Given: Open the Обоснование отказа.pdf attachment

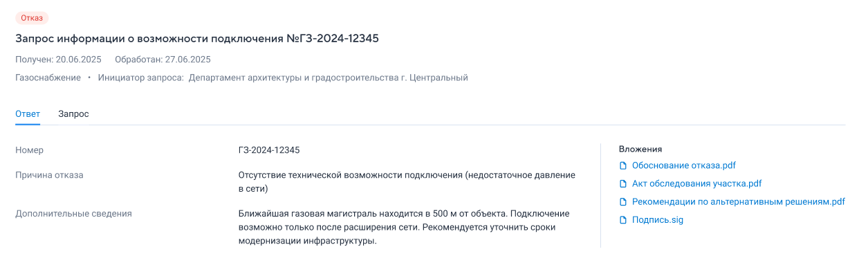Looking at the screenshot, I should 683,165.
